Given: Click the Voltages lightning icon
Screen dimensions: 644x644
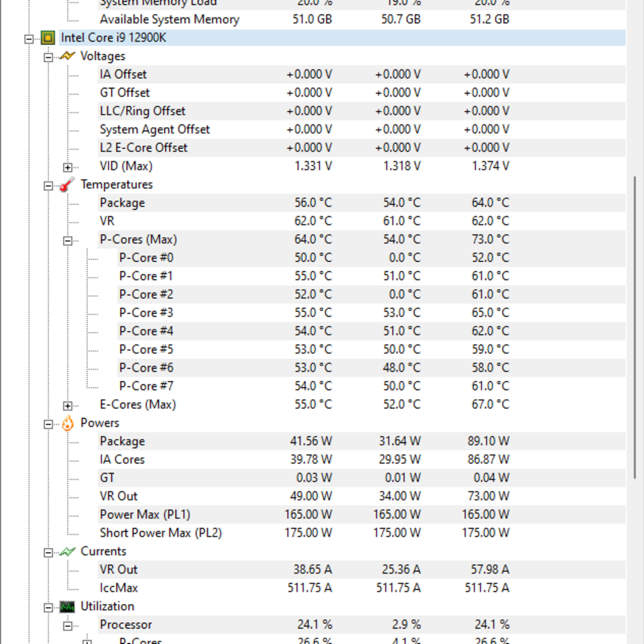Looking at the screenshot, I should pyautogui.click(x=67, y=56).
